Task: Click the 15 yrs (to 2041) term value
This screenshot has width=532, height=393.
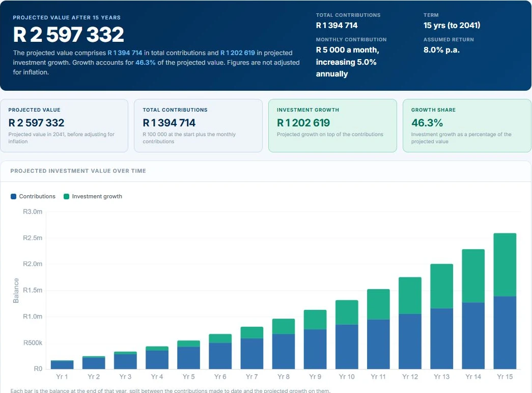Action: tap(452, 25)
